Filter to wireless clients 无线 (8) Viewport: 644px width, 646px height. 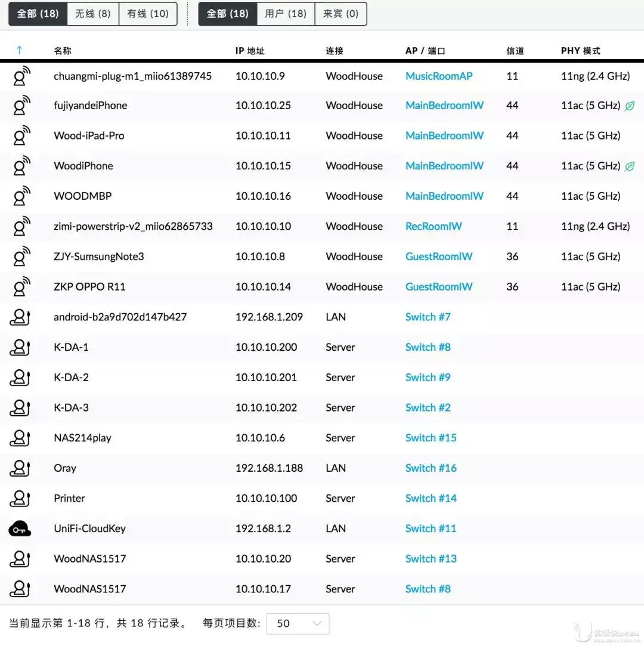coord(93,14)
